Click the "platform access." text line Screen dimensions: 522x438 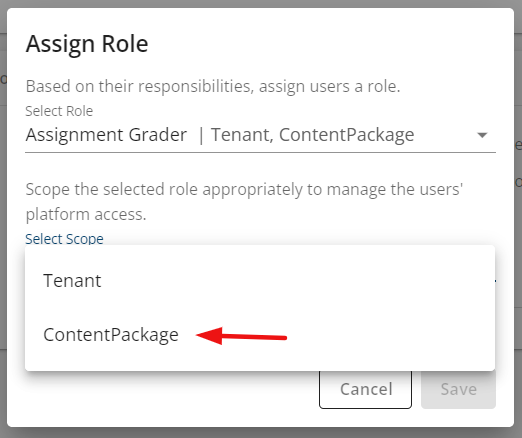86,214
